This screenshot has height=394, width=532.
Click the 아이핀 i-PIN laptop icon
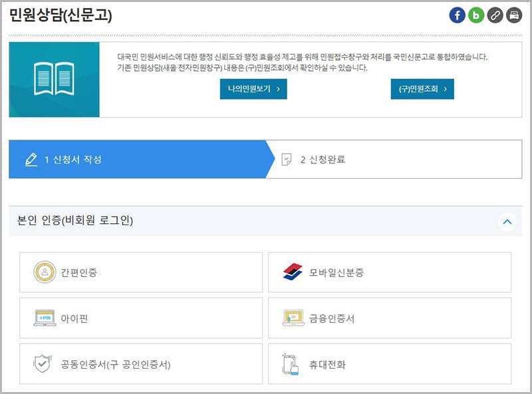(x=45, y=318)
